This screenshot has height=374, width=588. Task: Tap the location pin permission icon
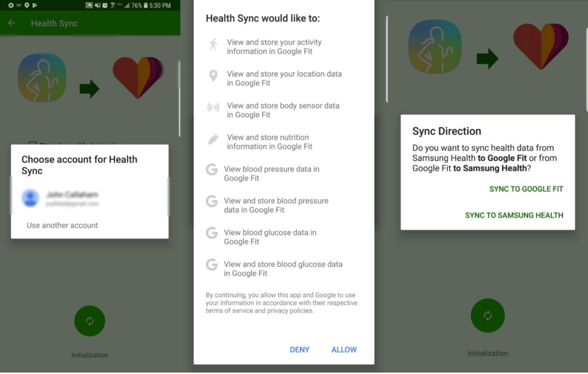coord(213,76)
